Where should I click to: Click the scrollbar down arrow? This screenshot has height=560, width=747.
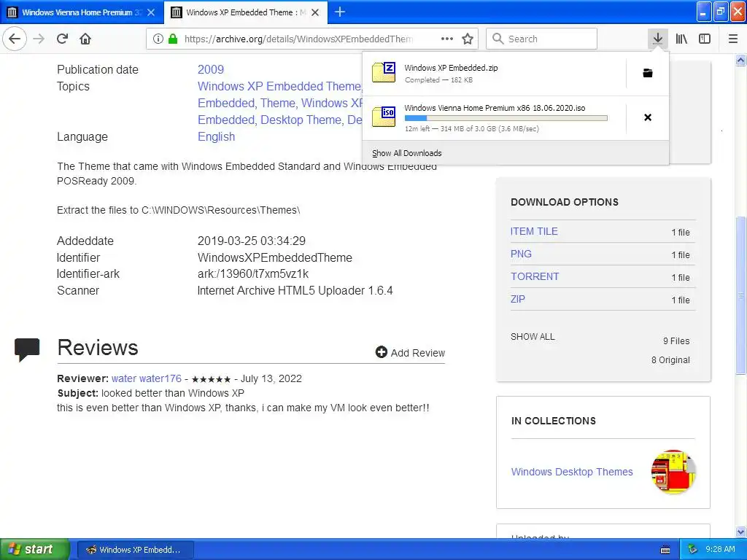(x=741, y=532)
